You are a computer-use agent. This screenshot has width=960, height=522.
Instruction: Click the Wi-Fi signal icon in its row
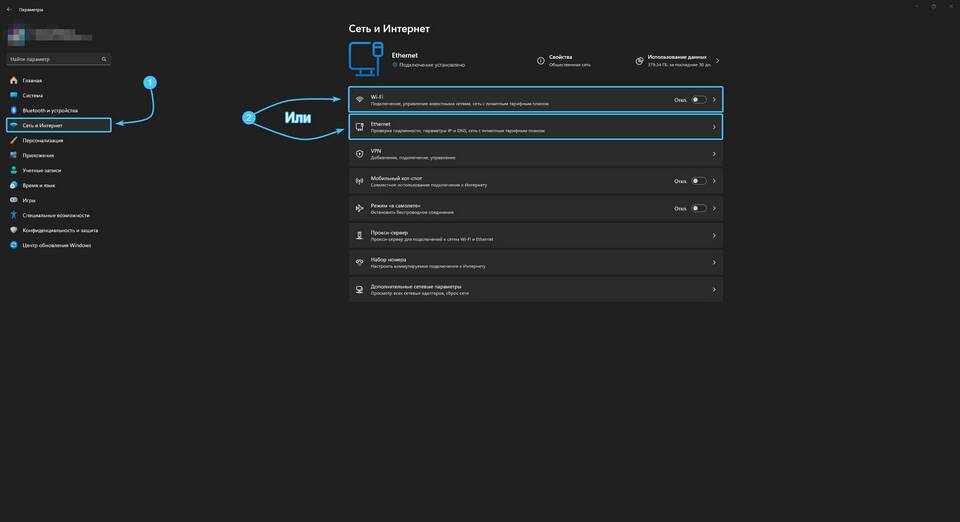click(359, 100)
